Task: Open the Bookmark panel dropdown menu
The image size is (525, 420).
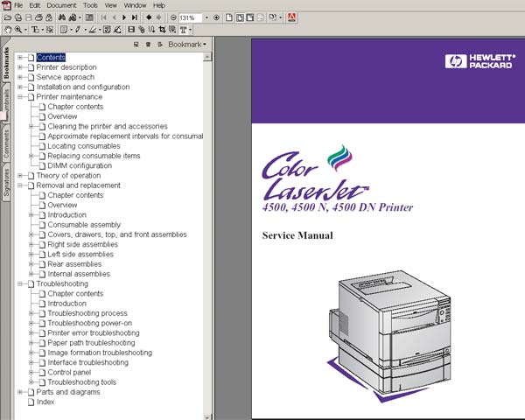Action: tap(187, 45)
